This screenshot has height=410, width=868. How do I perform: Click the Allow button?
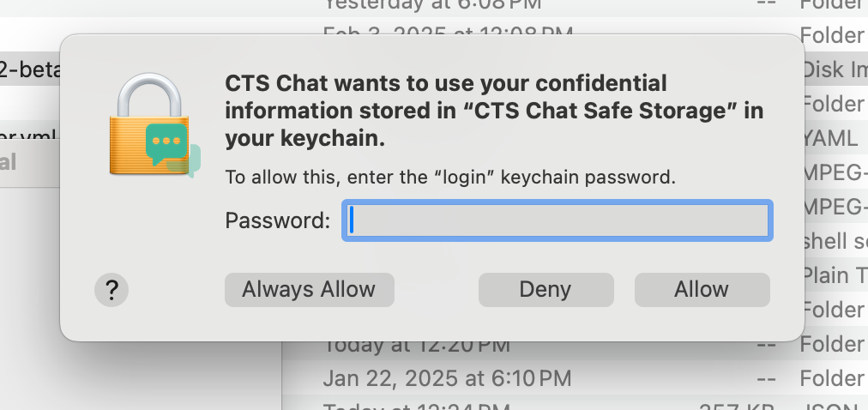[702, 290]
